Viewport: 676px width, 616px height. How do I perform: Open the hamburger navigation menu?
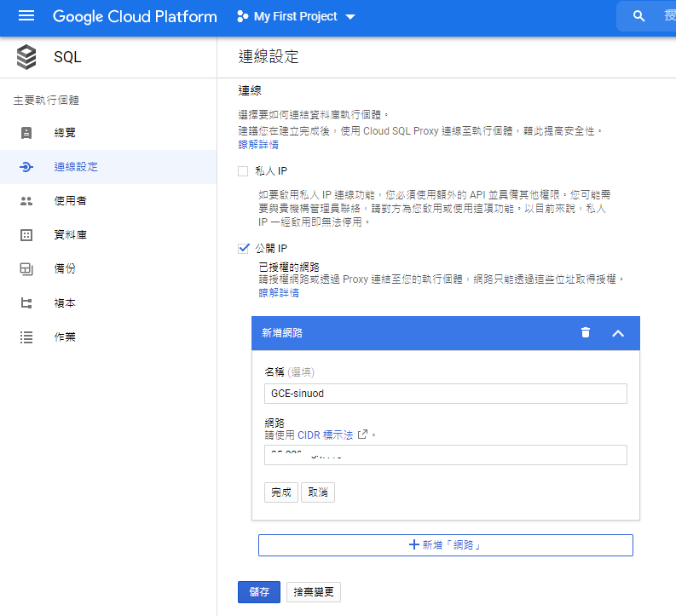[26, 16]
